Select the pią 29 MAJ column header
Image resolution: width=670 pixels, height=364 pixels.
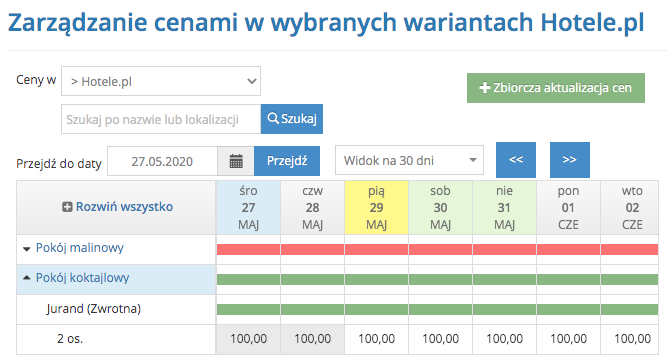coord(376,208)
